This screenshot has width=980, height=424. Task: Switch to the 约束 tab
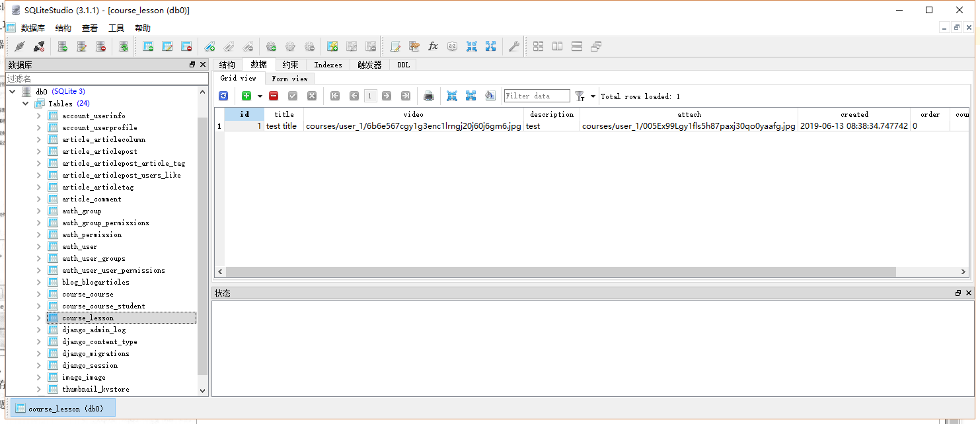(x=290, y=65)
